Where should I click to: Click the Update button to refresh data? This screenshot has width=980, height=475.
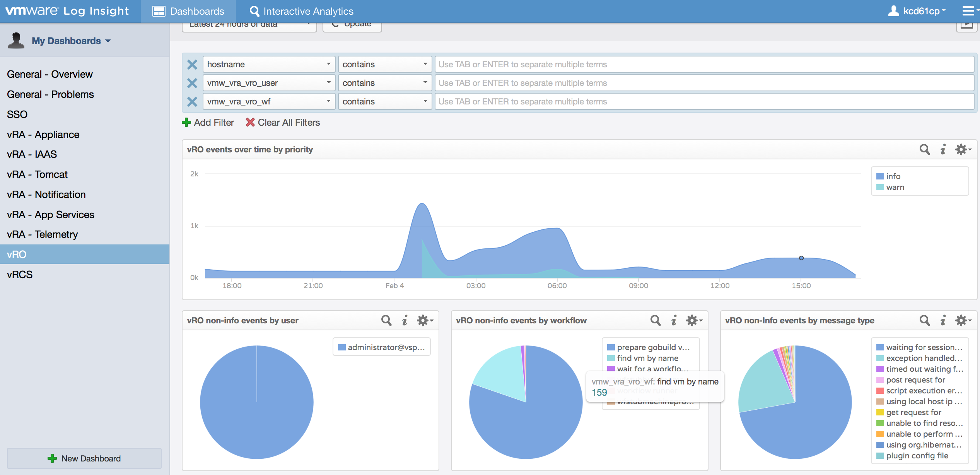click(352, 24)
